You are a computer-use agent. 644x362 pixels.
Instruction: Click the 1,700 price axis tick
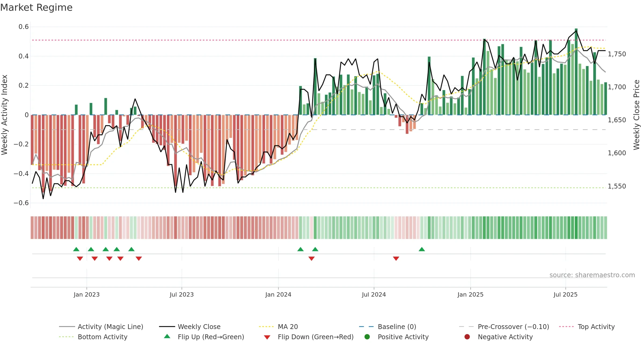coord(617,87)
